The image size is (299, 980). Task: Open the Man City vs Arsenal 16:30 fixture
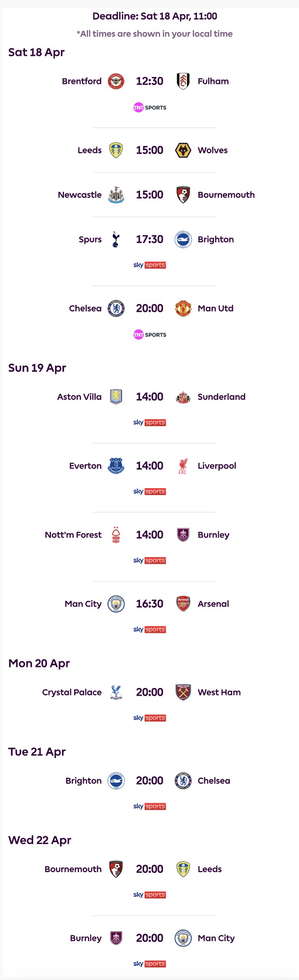(x=149, y=604)
